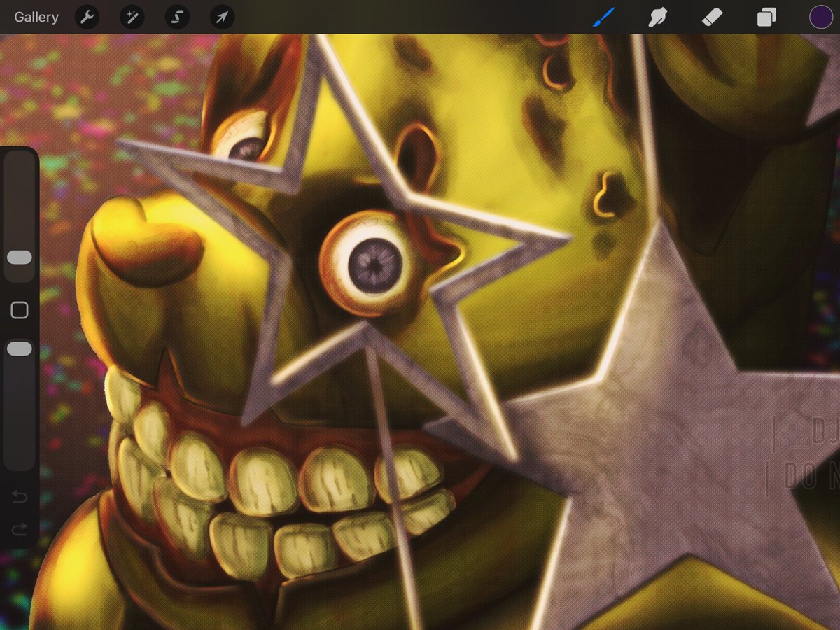Open the Layers panel
The image size is (840, 630).
(766, 17)
